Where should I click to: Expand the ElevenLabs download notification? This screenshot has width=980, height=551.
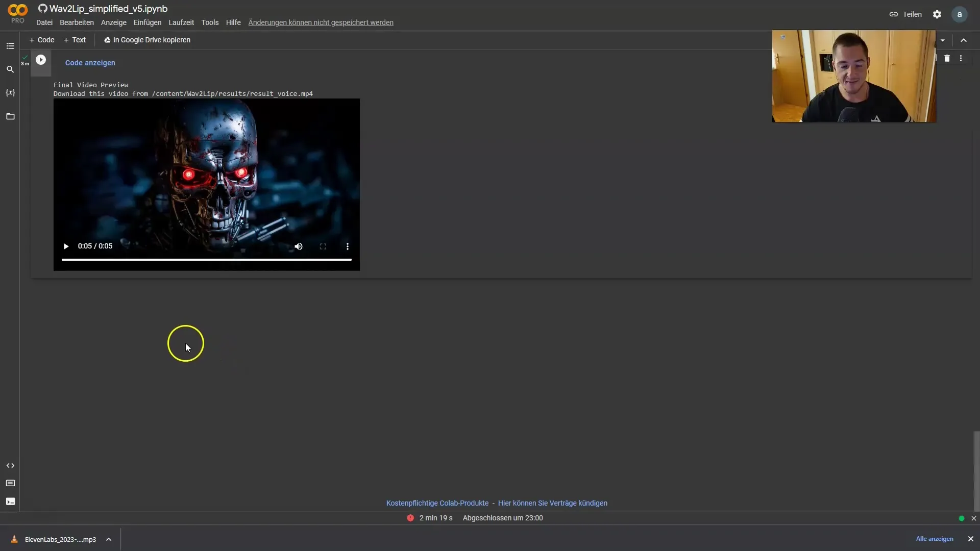109,539
